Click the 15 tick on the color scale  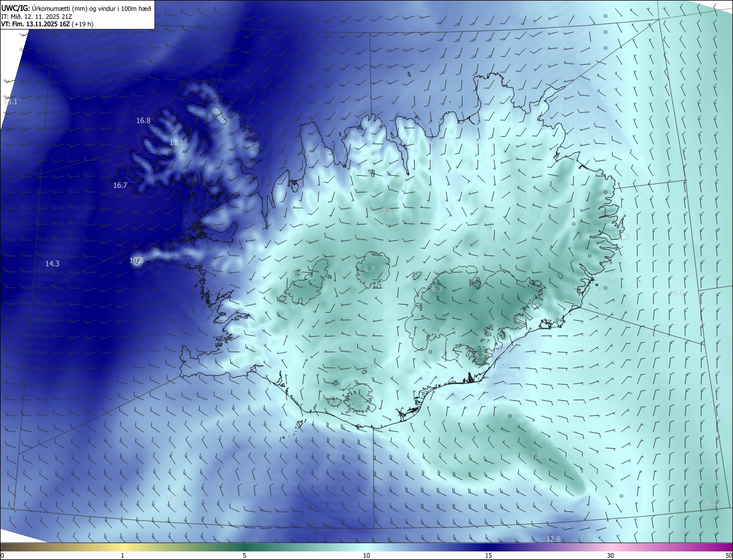click(x=488, y=555)
